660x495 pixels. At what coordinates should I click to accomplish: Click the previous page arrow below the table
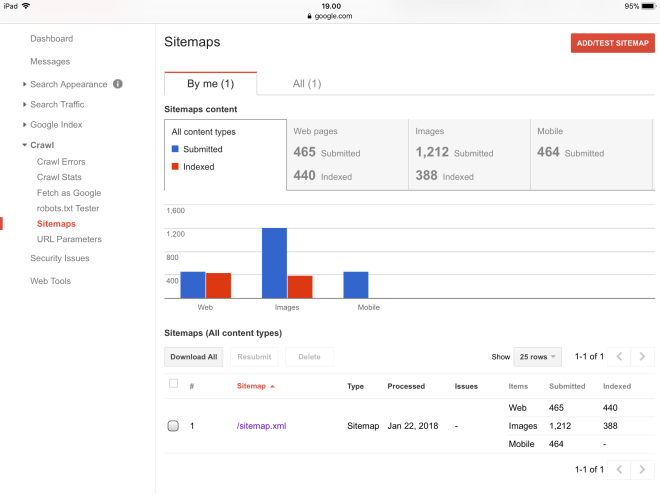620,469
